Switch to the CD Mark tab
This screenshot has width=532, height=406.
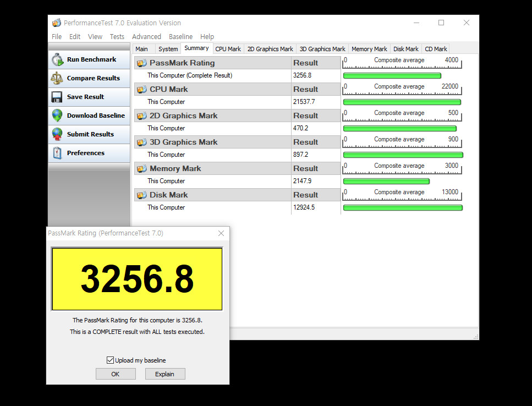pos(436,49)
